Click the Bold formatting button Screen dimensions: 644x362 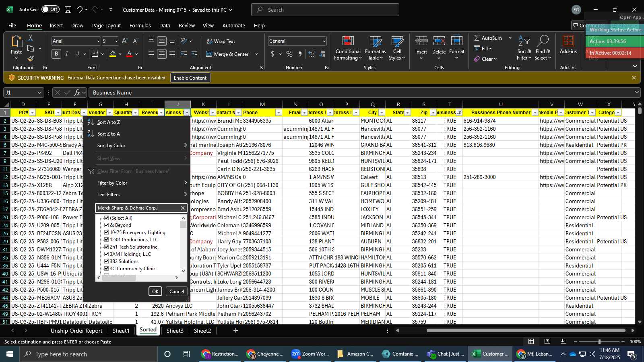click(56, 54)
